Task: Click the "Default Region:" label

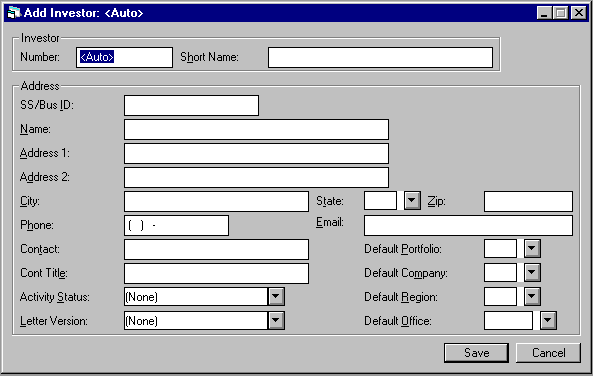Action: click(x=401, y=297)
